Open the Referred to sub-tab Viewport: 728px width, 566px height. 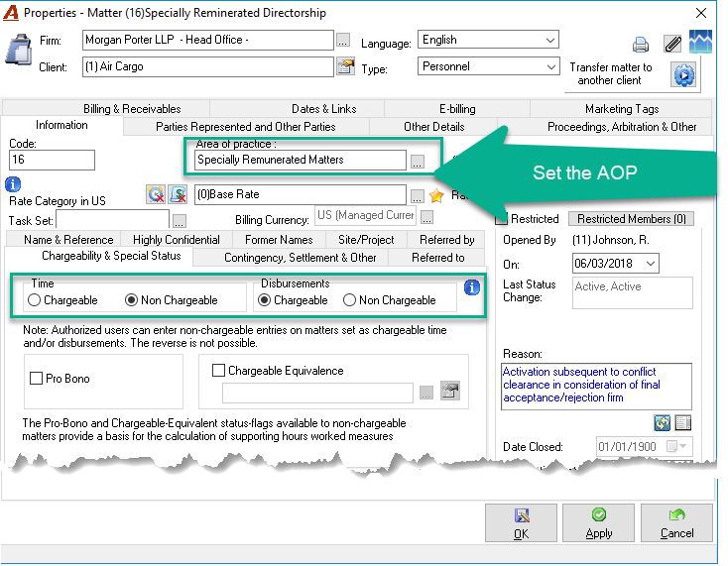437,258
